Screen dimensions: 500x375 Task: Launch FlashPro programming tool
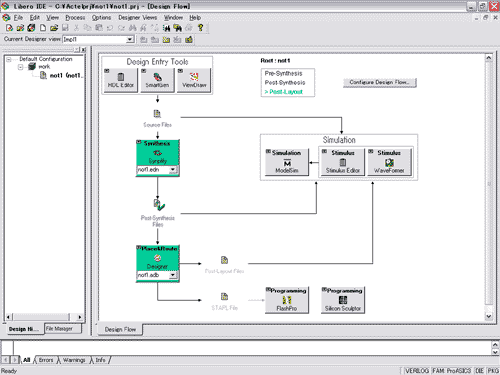287,300
